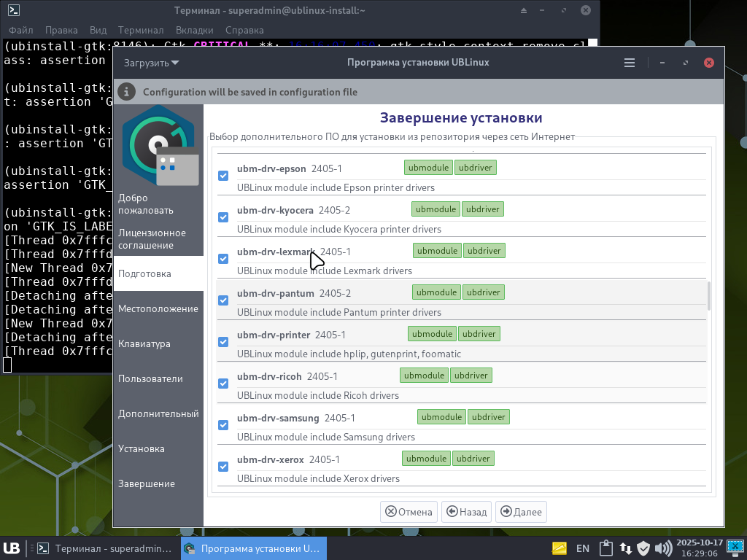Open Вид menu in Terminal
The height and width of the screenshot is (560, 747).
98,30
